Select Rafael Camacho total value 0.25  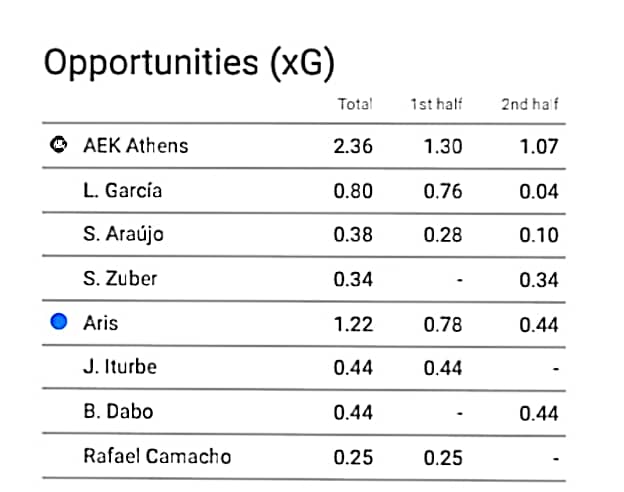click(353, 458)
